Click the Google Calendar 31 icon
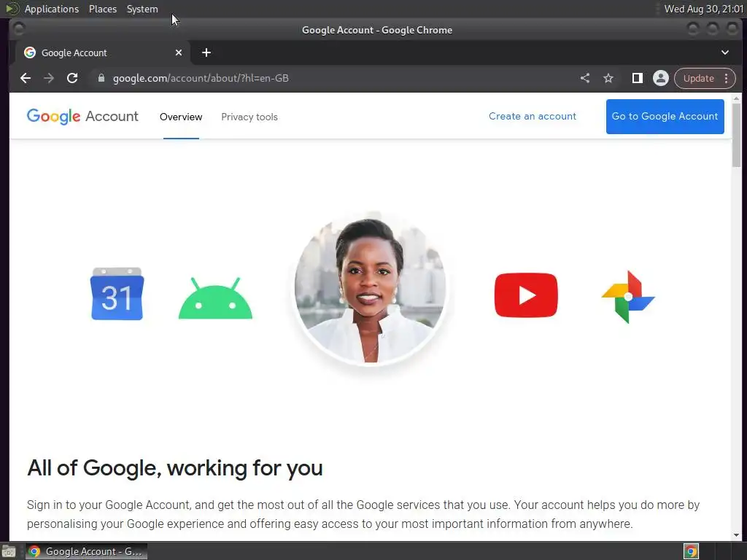 [x=117, y=294]
